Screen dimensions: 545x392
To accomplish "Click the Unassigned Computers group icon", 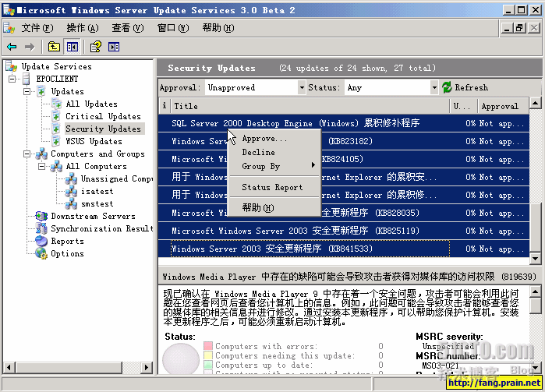I will pos(71,179).
